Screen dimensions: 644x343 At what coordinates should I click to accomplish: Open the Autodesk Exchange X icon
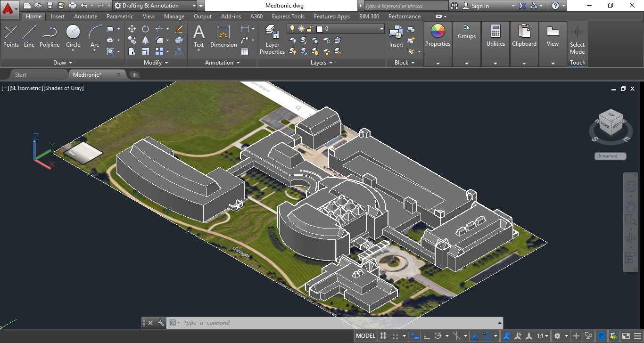pos(522,6)
